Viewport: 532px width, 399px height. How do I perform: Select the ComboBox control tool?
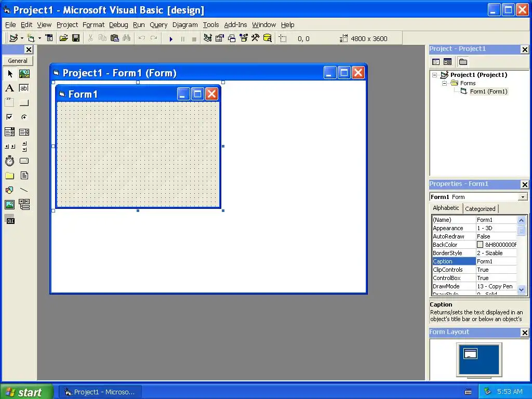[x=10, y=131]
